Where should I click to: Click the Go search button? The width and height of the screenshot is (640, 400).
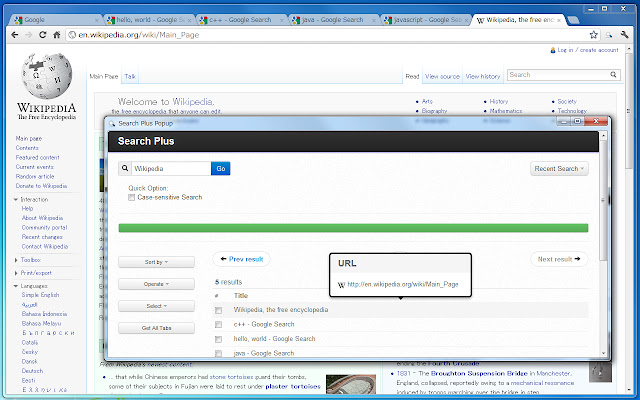(220, 169)
